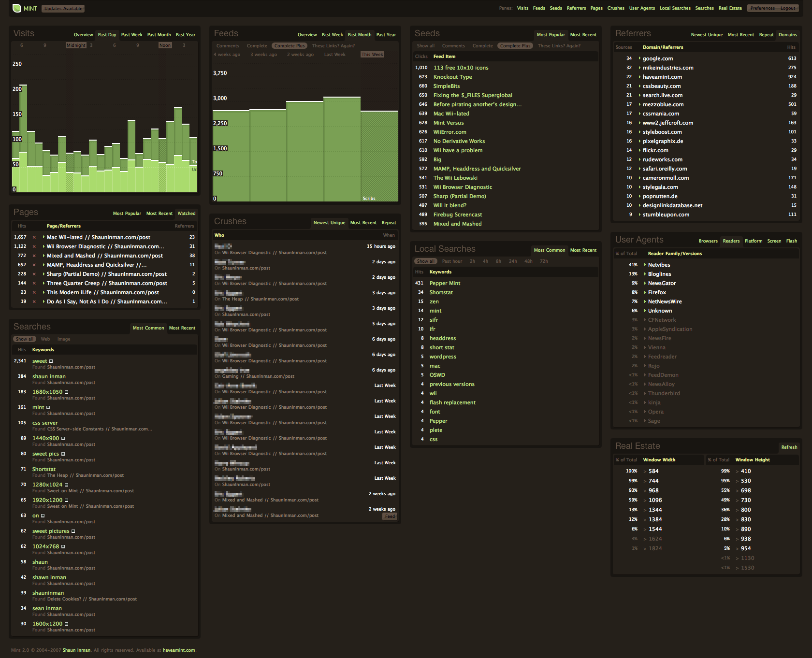Expand the google.com referrer row

tap(639, 58)
